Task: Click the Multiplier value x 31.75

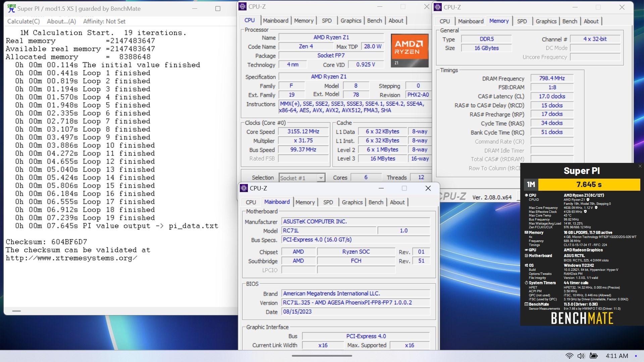Action: [x=303, y=140]
